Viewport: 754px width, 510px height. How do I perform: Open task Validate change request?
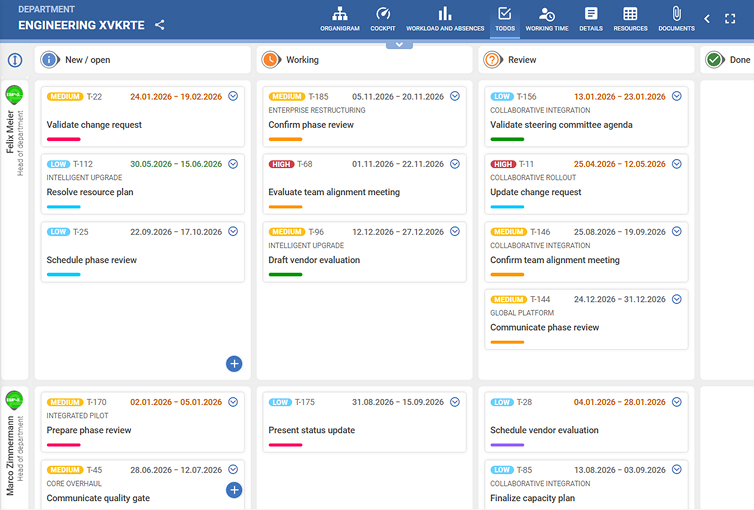(x=94, y=125)
